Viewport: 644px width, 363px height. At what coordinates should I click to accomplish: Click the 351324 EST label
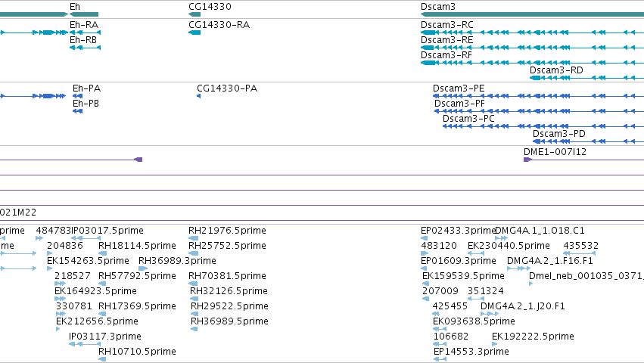[486, 291]
